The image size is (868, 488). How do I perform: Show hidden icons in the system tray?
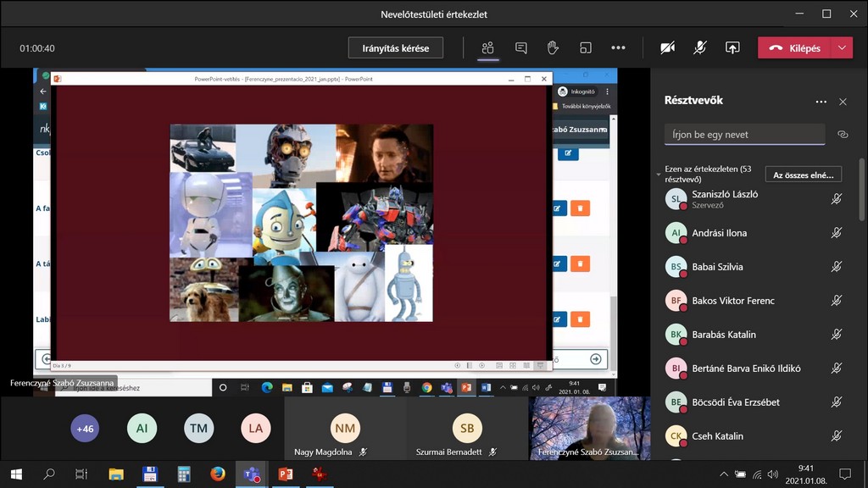724,474
